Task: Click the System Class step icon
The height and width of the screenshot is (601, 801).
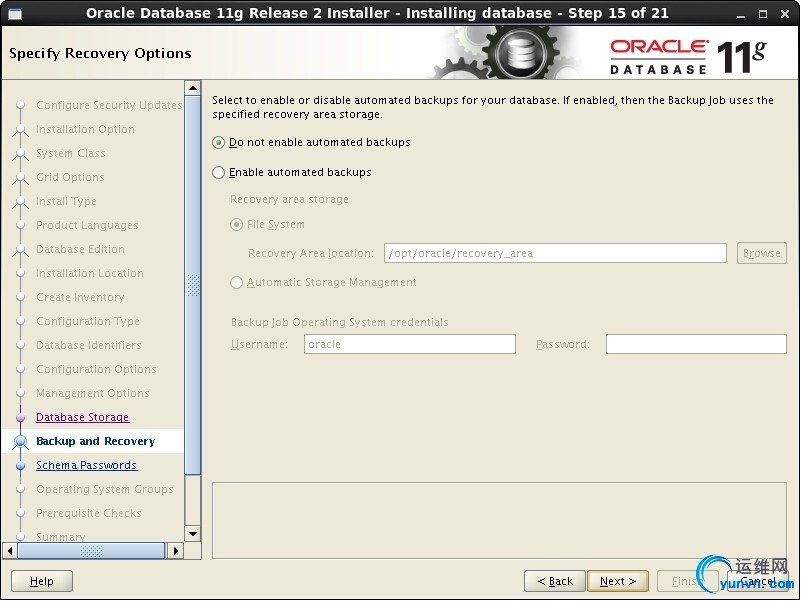Action: 20,154
